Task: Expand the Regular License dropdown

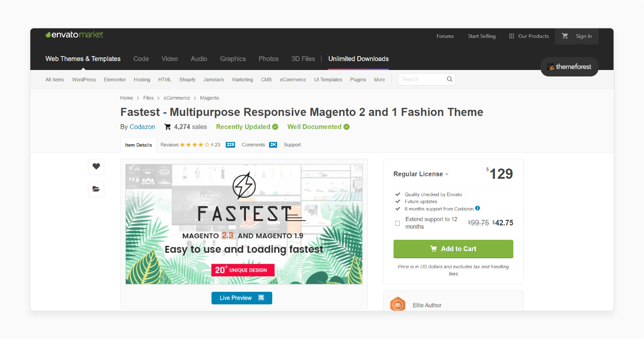Action: (421, 174)
